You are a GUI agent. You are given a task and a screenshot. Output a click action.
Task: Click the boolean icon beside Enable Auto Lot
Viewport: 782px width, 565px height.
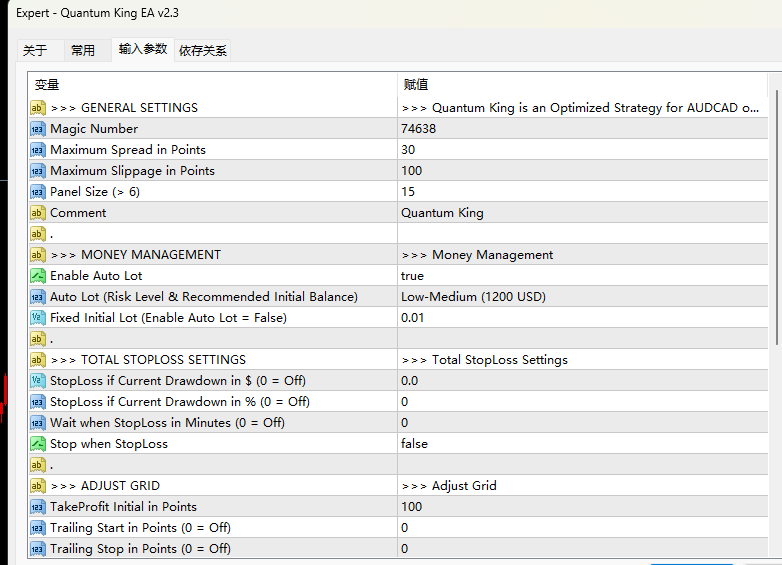(x=38, y=276)
